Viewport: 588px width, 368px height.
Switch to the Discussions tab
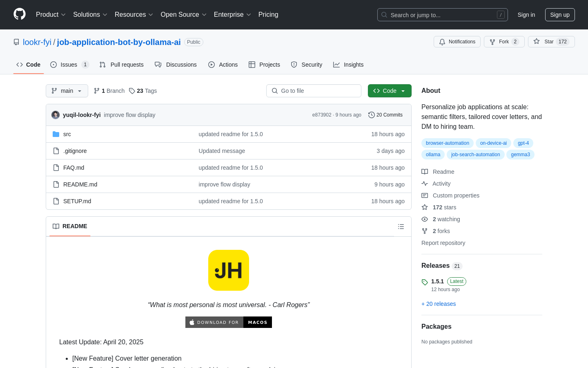pyautogui.click(x=176, y=65)
